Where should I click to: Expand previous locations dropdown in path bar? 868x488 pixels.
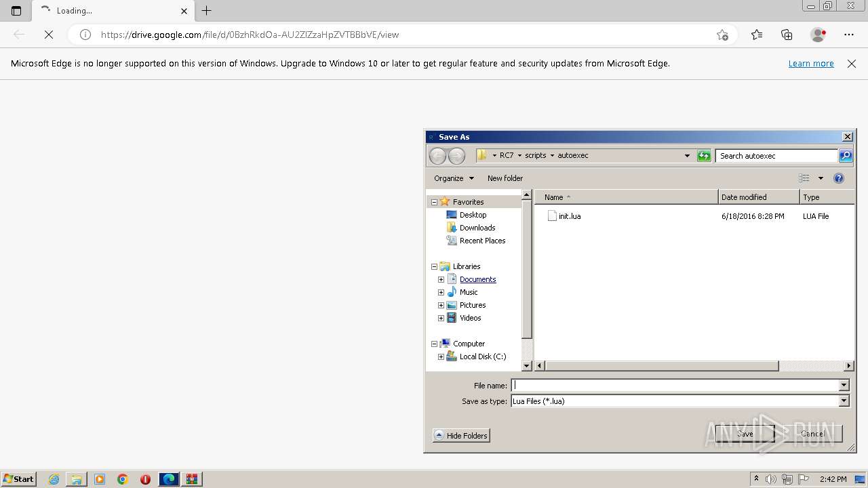coord(687,156)
